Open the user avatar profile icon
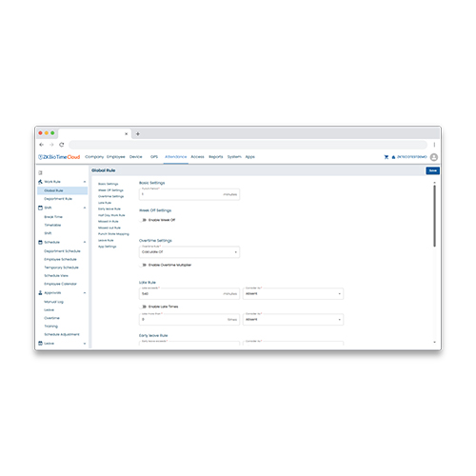The height and width of the screenshot is (476, 476). (x=434, y=157)
